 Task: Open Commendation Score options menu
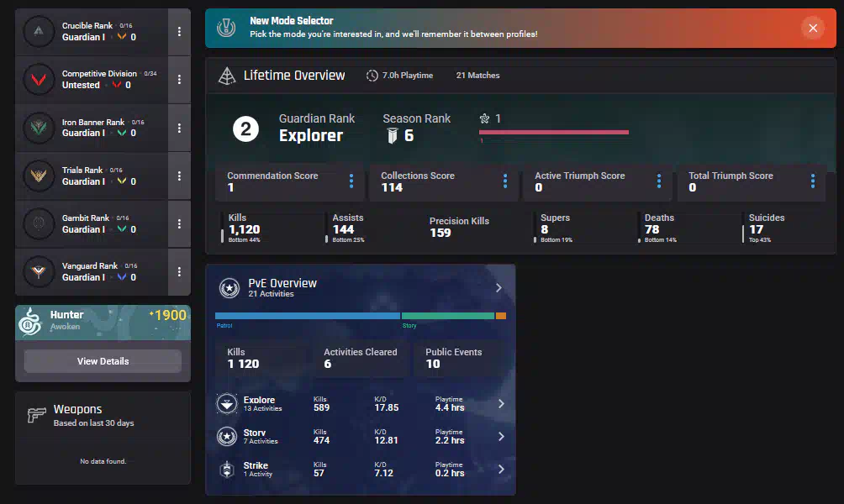pos(351,181)
